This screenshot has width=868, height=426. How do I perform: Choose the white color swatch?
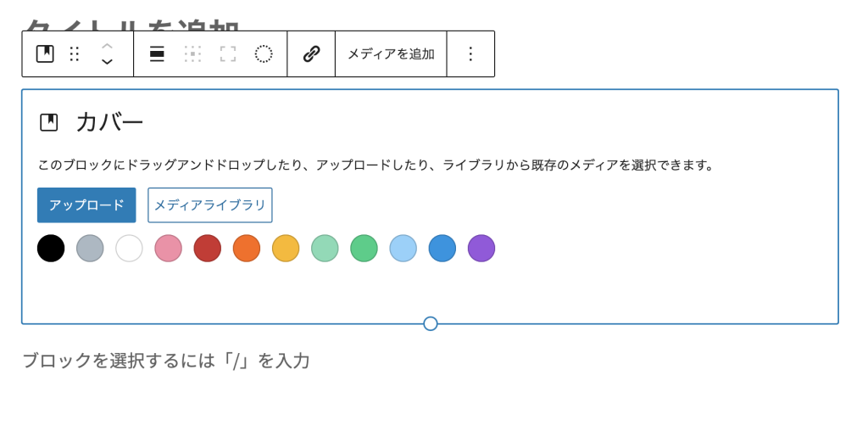(x=129, y=249)
